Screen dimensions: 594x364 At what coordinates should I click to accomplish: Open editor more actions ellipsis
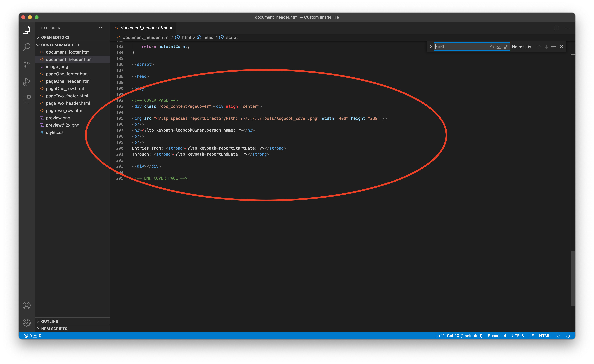pyautogui.click(x=567, y=28)
